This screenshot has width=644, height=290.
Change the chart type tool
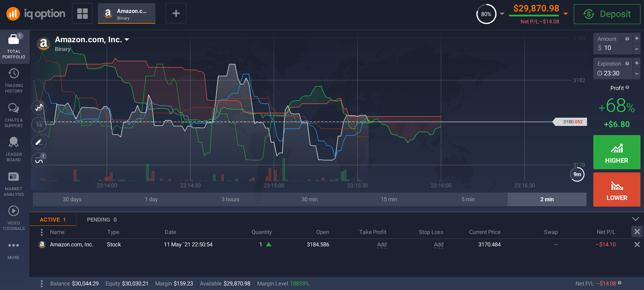coord(39,107)
